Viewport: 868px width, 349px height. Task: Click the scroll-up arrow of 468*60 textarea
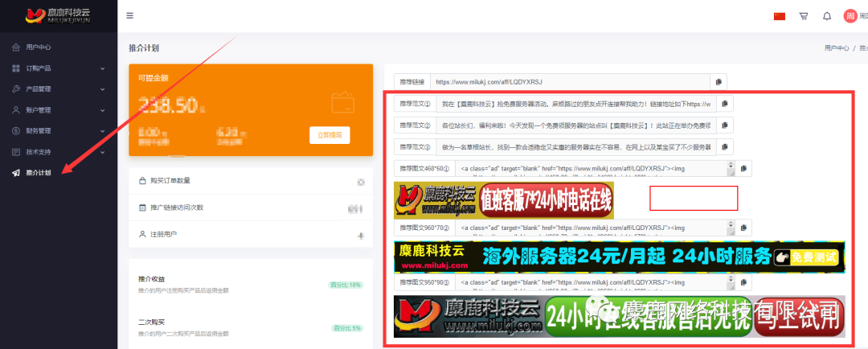[x=731, y=165]
